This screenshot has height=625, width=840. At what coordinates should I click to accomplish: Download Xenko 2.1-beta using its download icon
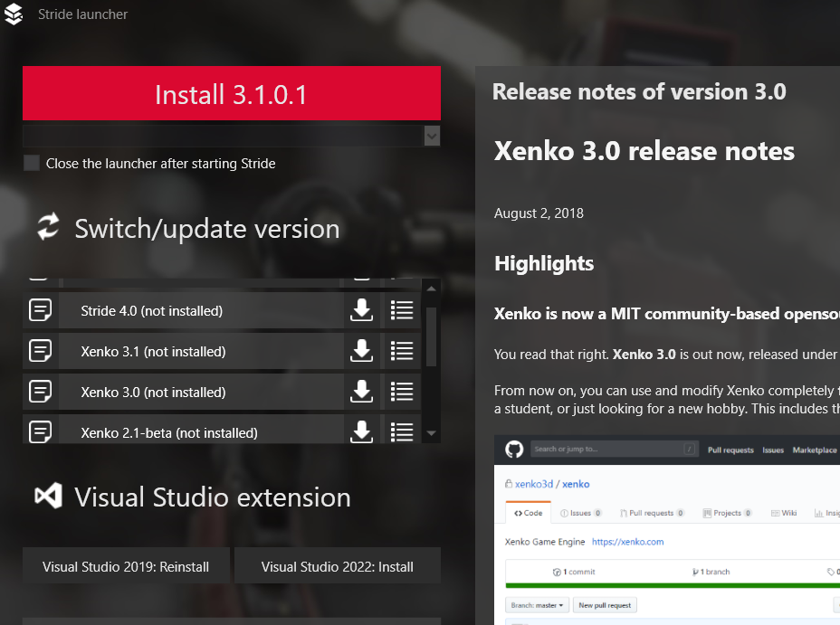[x=361, y=431]
